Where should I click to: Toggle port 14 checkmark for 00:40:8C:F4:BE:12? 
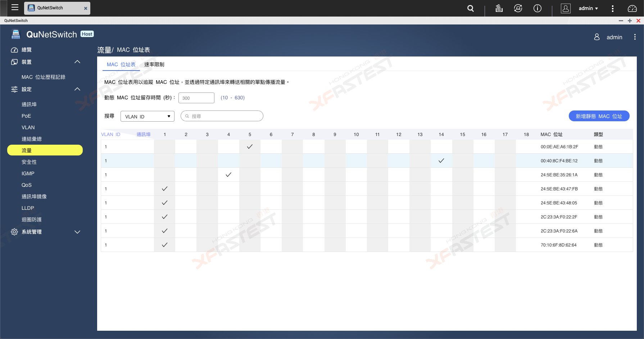441,161
